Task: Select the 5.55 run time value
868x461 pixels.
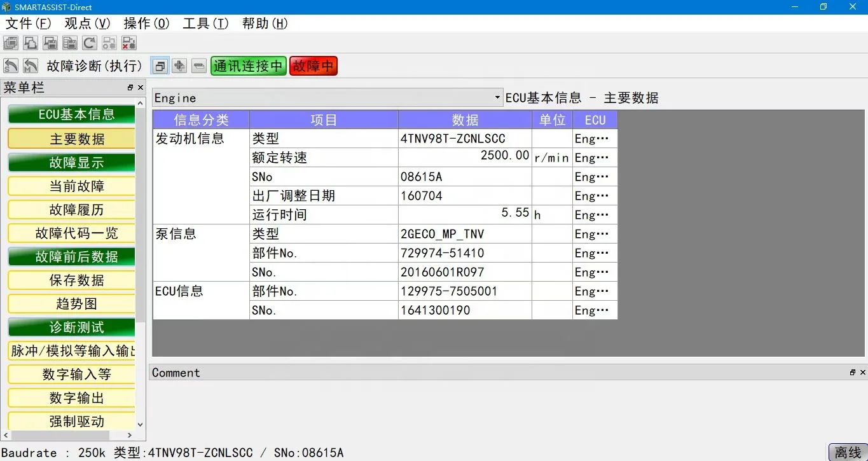Action: point(465,215)
